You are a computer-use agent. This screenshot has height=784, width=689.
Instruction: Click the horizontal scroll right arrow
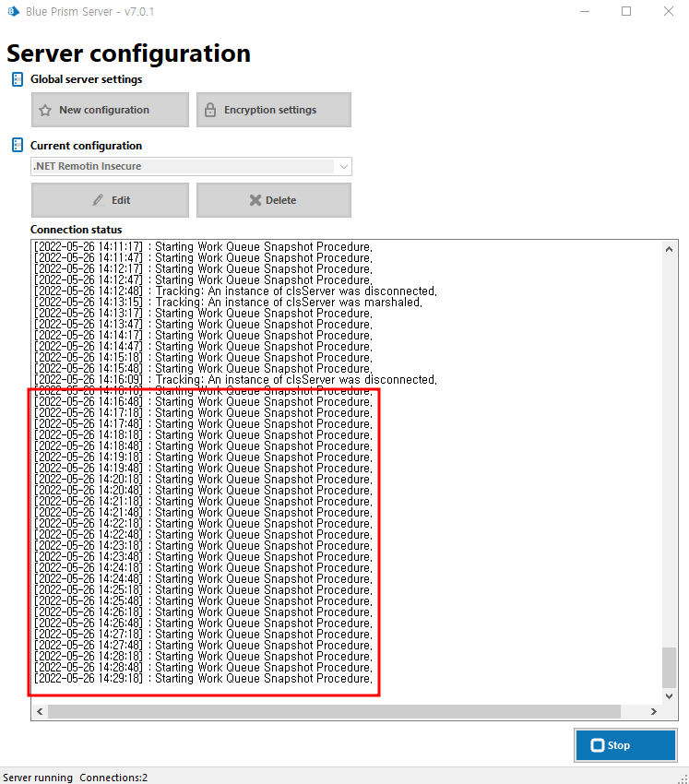point(653,711)
